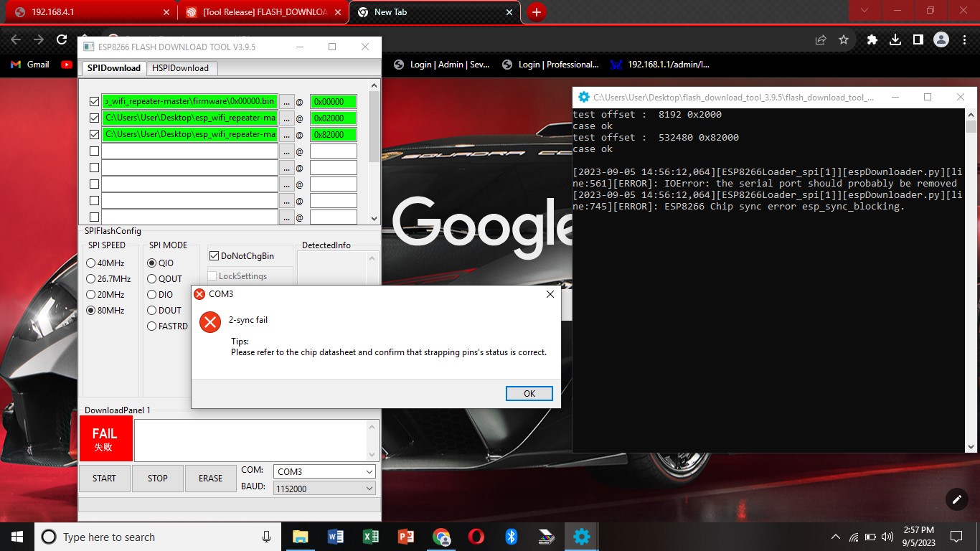Open the YouTube bookmark icon
Image resolution: width=980 pixels, height=551 pixels.
click(67, 65)
